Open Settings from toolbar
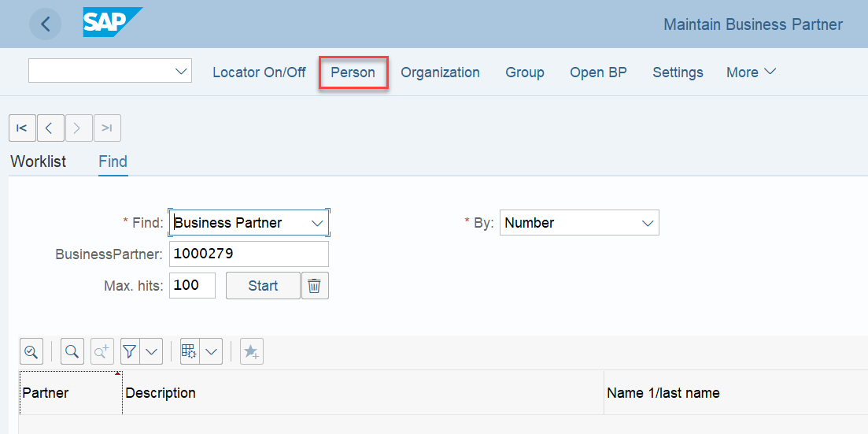 coord(678,72)
